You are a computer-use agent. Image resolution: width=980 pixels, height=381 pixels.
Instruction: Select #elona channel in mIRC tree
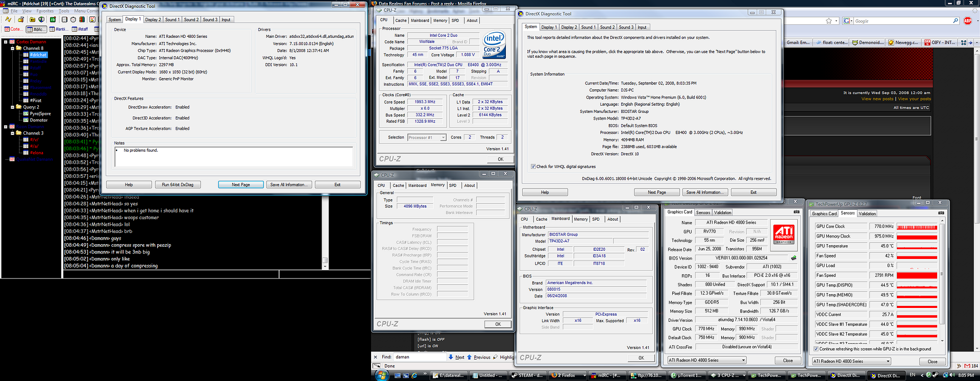pyautogui.click(x=37, y=153)
